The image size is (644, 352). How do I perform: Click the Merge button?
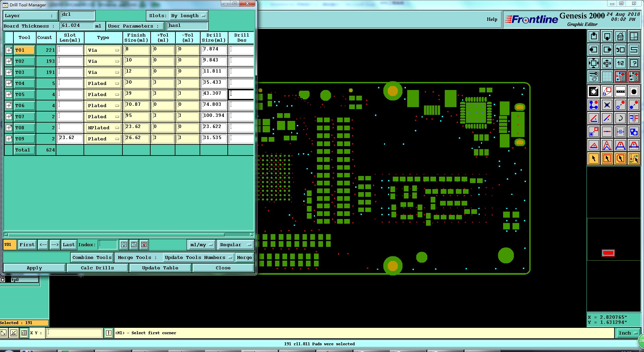tap(244, 258)
